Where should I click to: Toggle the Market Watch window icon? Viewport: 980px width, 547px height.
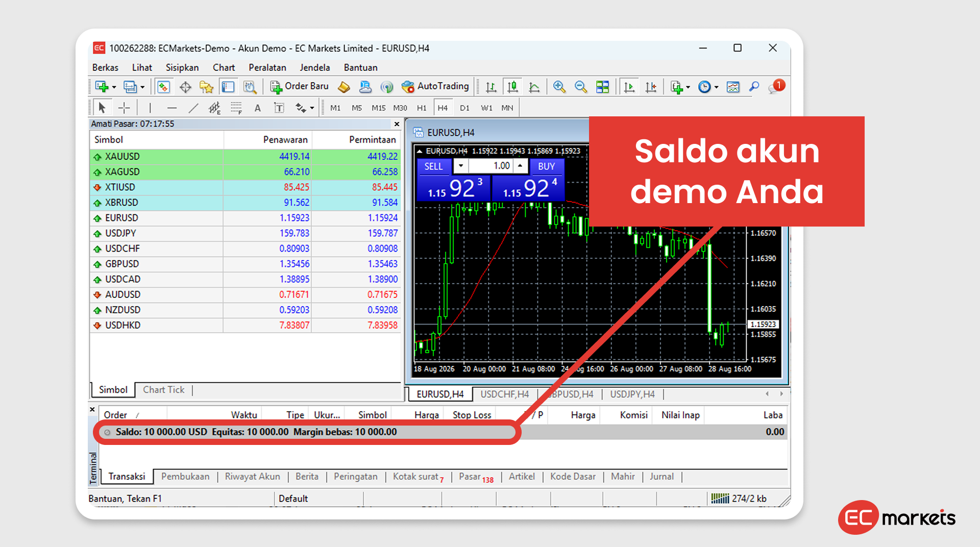(x=163, y=87)
